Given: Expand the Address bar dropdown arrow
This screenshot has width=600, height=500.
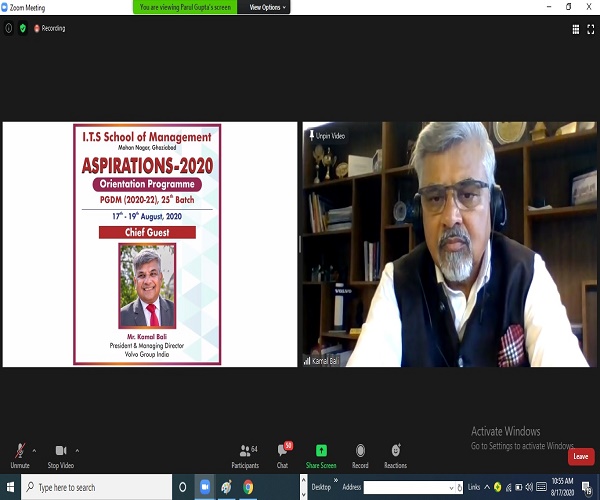Looking at the screenshot, I should tap(451, 488).
